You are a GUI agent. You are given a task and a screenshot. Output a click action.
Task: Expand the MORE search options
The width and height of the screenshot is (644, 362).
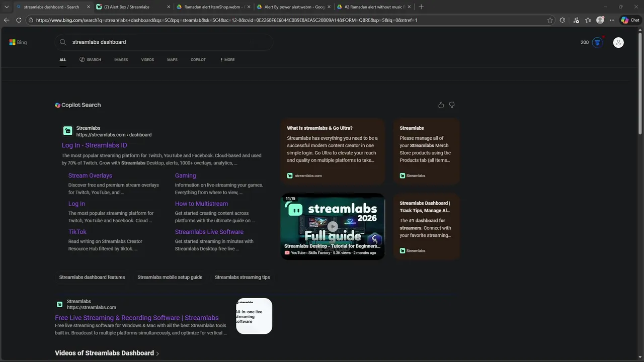[x=227, y=60]
